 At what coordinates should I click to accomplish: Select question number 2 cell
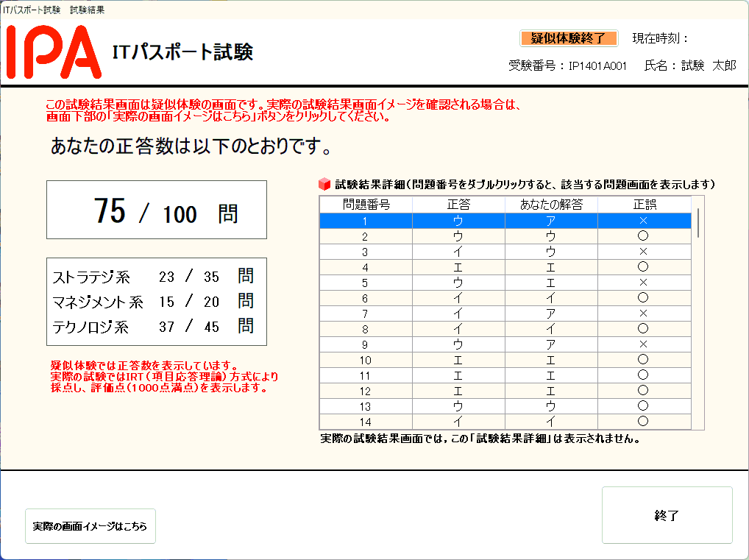coord(366,236)
